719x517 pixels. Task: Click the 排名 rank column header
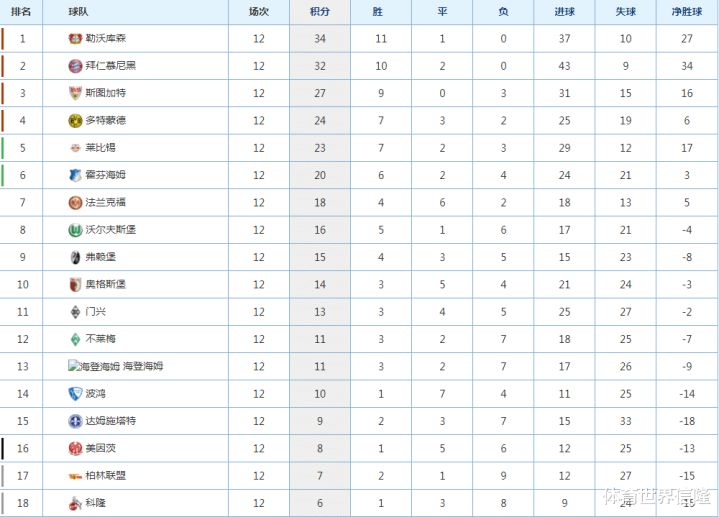coord(21,12)
